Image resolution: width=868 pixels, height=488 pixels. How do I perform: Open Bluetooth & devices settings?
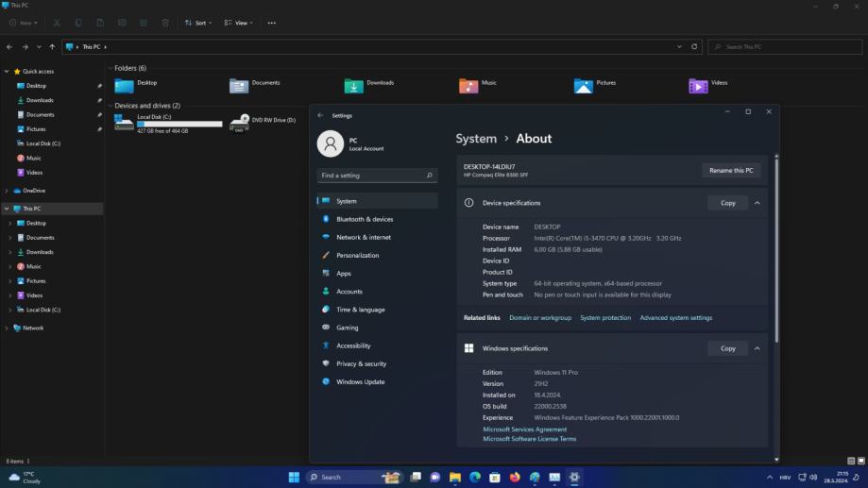pyautogui.click(x=365, y=219)
